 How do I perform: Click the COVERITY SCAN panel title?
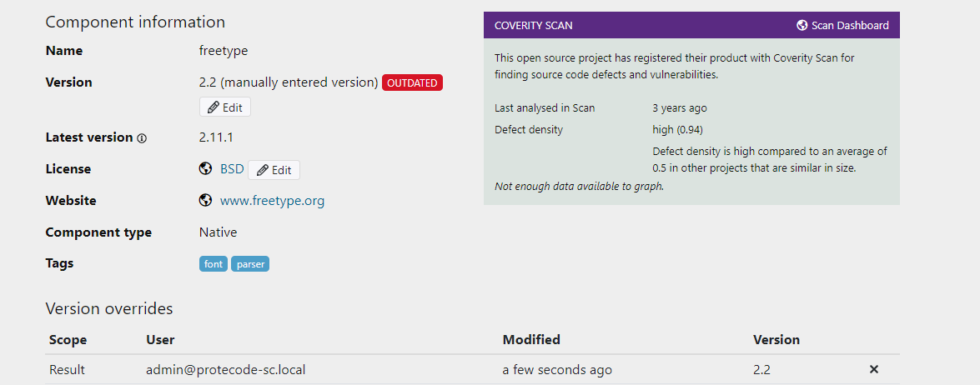(533, 26)
